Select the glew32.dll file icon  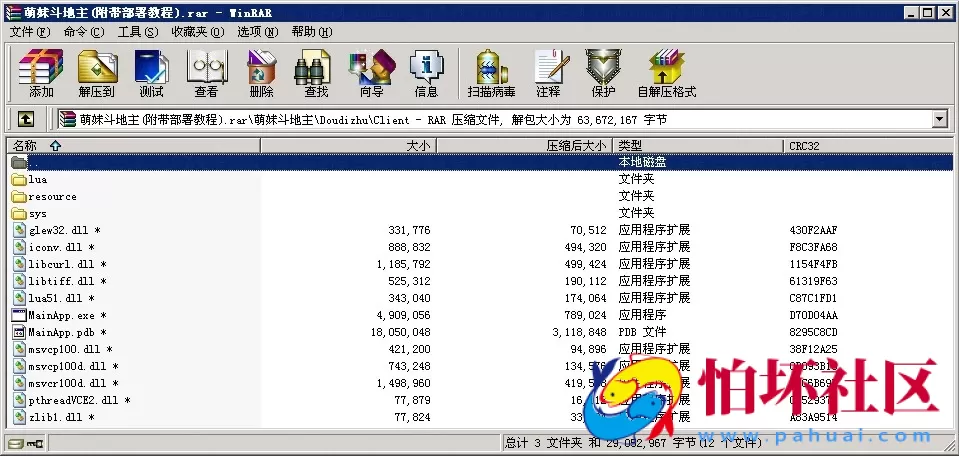tap(19, 230)
